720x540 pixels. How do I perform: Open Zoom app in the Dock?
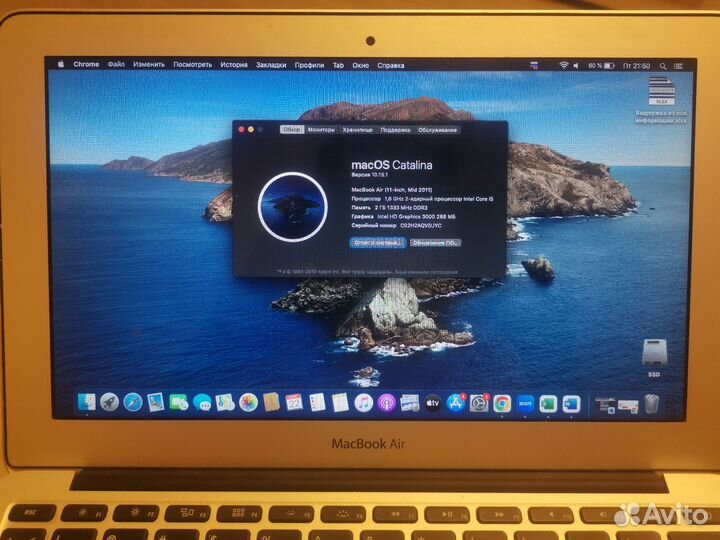(x=525, y=404)
